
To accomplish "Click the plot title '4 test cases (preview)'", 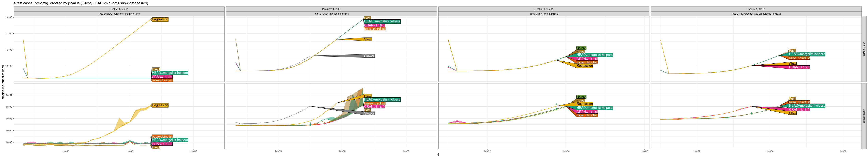I will [31, 3].
